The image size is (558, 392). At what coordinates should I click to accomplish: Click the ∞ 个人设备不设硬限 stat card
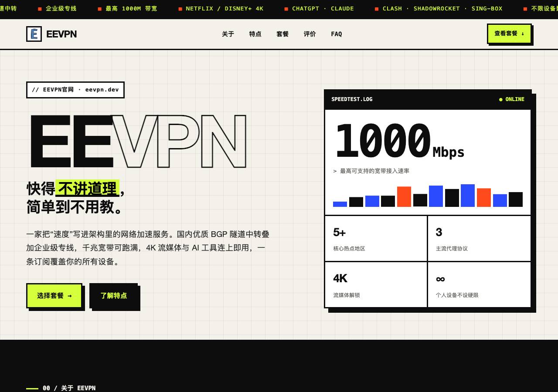479,284
